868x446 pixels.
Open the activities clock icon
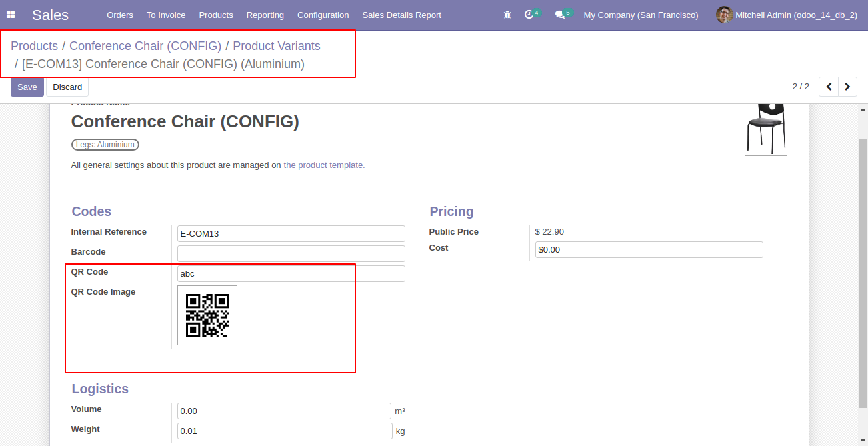529,15
